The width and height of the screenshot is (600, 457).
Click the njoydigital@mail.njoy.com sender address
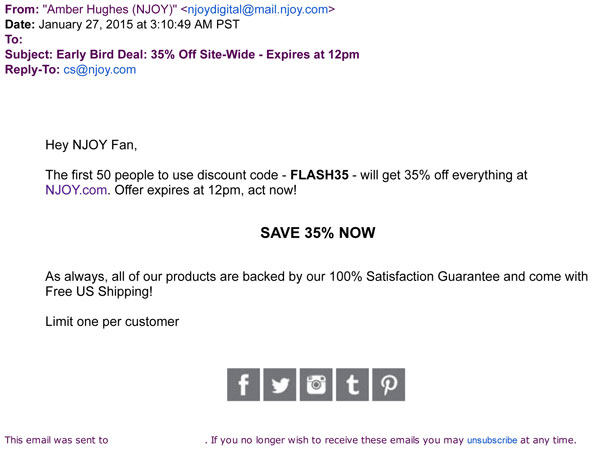(257, 10)
